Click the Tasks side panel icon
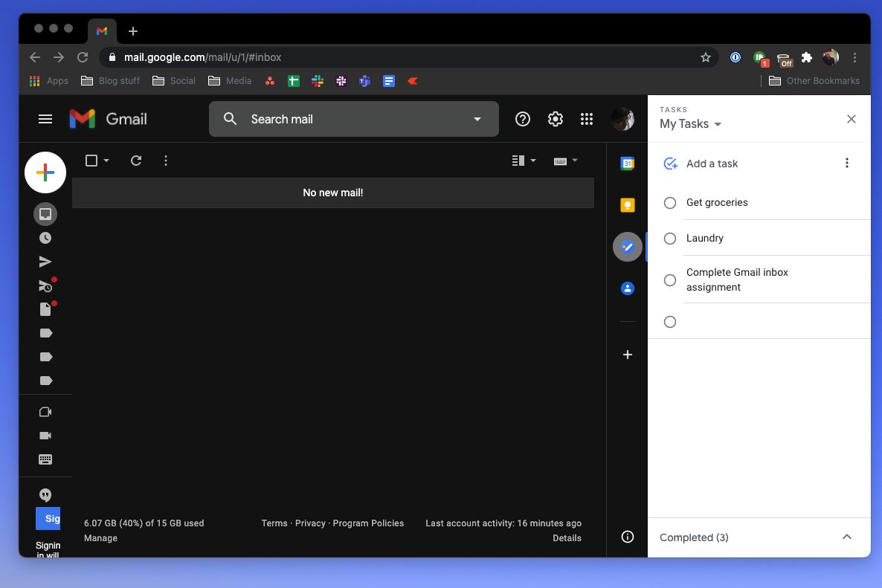882x588 pixels. 627,247
